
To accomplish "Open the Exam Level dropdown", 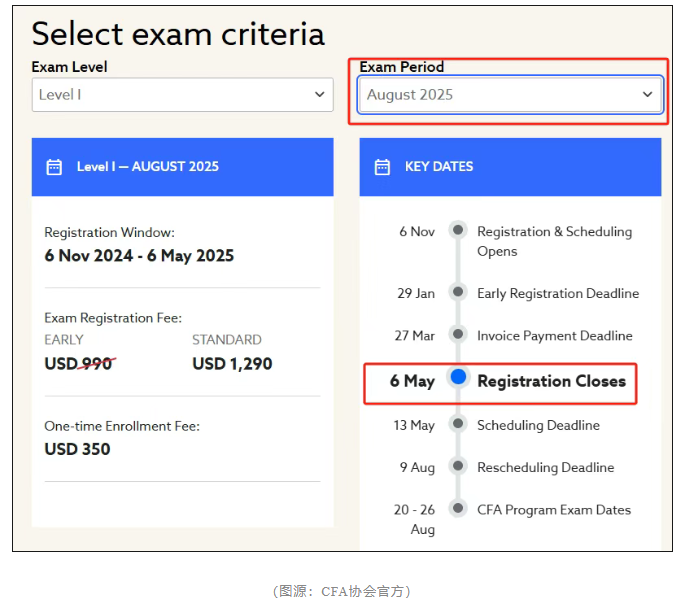I will point(181,95).
